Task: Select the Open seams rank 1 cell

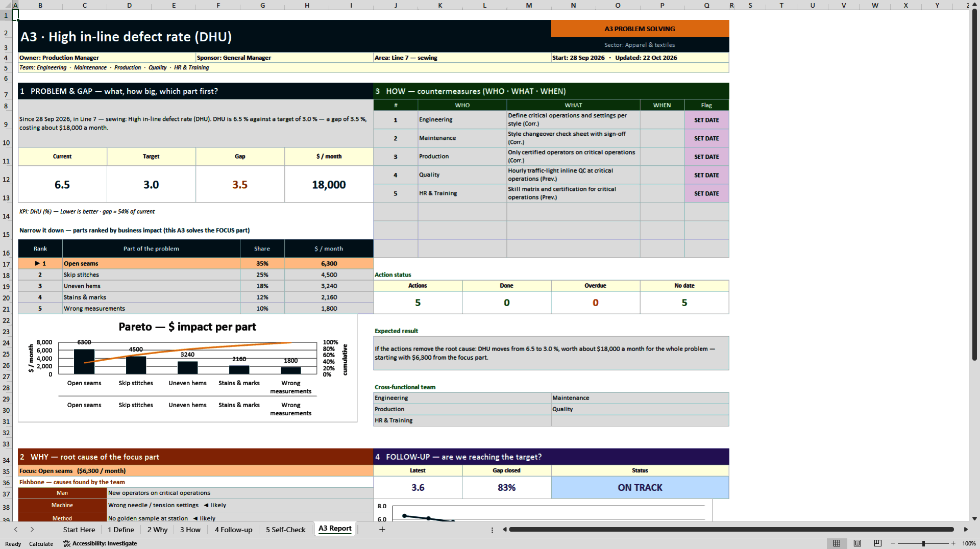Action: (x=40, y=264)
